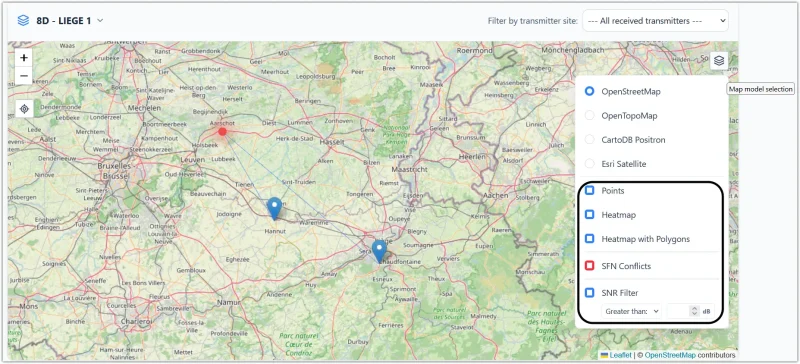Select the Esri Satellite base layer

coord(589,164)
